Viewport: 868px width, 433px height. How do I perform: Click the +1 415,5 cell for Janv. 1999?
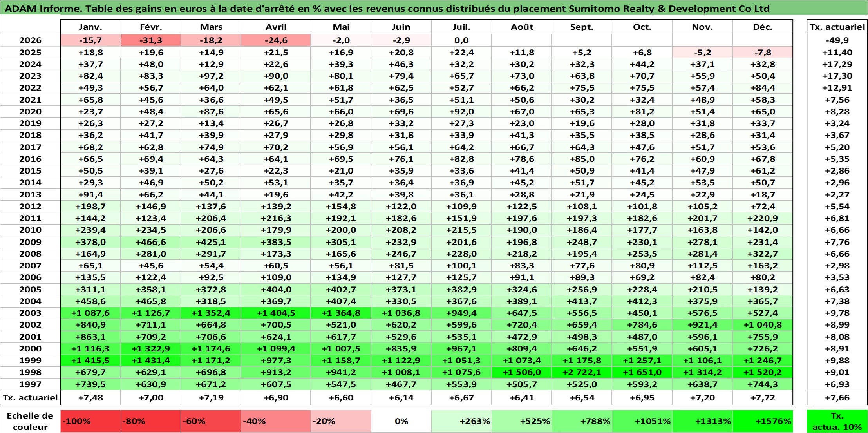point(90,361)
